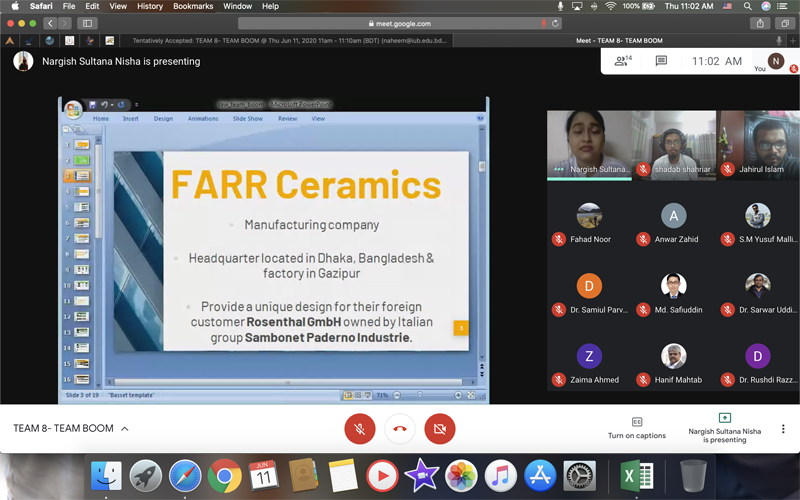The image size is (800, 500).
Task: Select Jahirul Islam video tile
Action: (x=758, y=145)
